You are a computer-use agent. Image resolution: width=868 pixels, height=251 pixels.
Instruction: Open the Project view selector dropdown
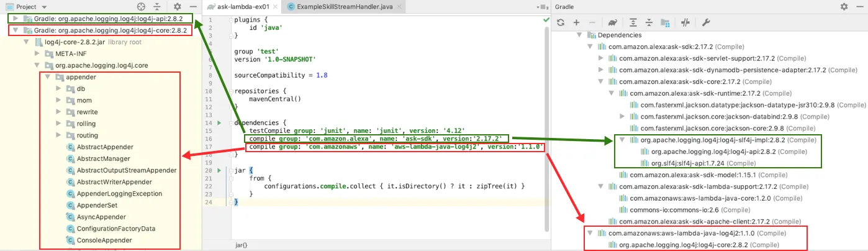[x=26, y=6]
